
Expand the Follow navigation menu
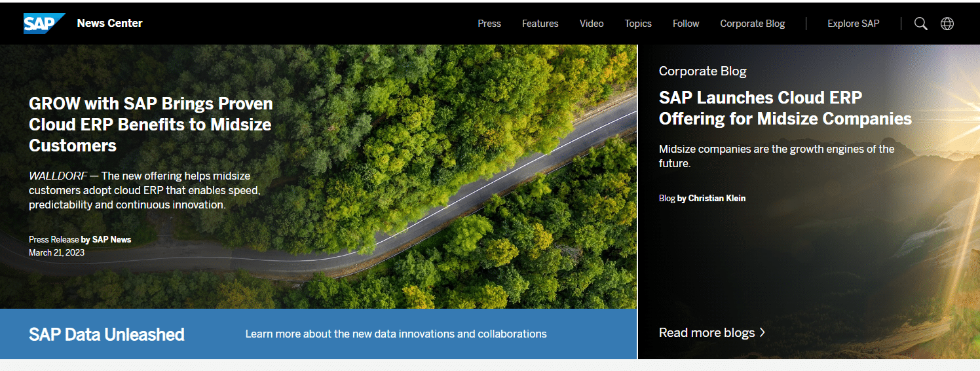tap(685, 24)
